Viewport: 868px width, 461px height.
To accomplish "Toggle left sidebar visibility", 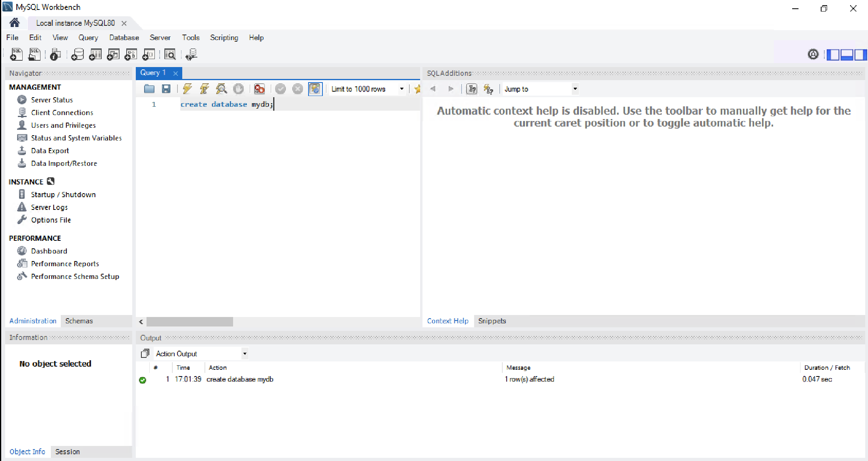I will (x=833, y=54).
